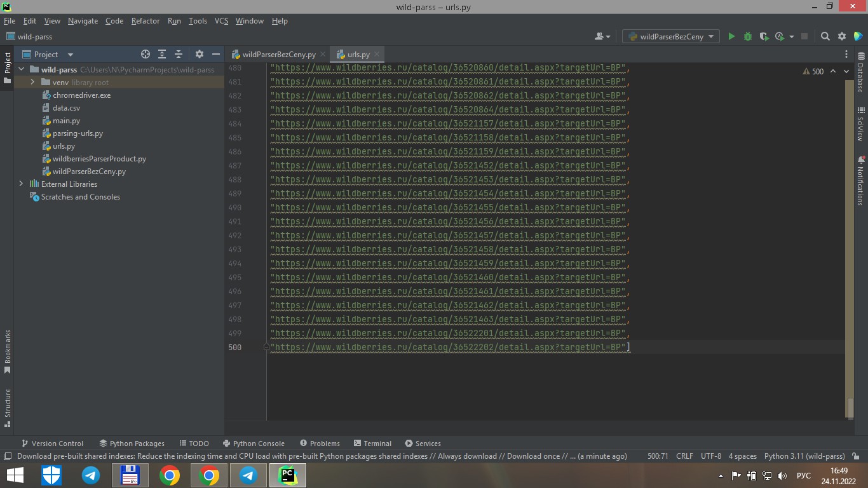Open the line separator CRLF selector
This screenshot has height=488, width=868.
684,456
